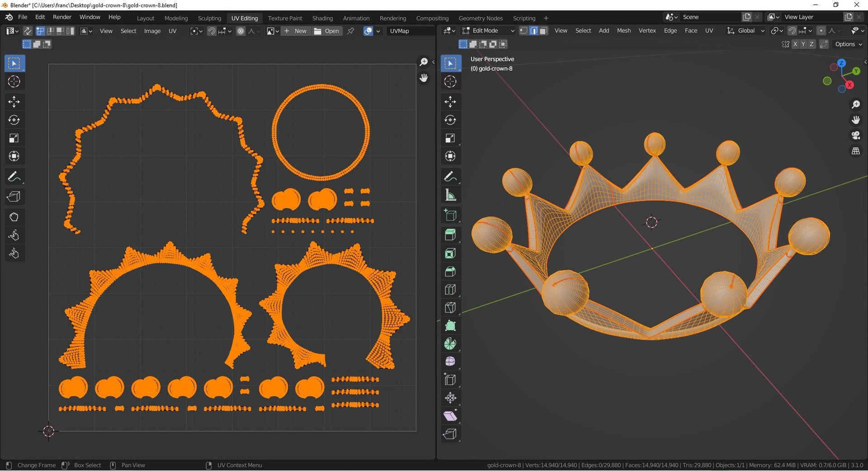Select the Rip Region tool in the UV editor
868x471 pixels.
pyautogui.click(x=14, y=196)
